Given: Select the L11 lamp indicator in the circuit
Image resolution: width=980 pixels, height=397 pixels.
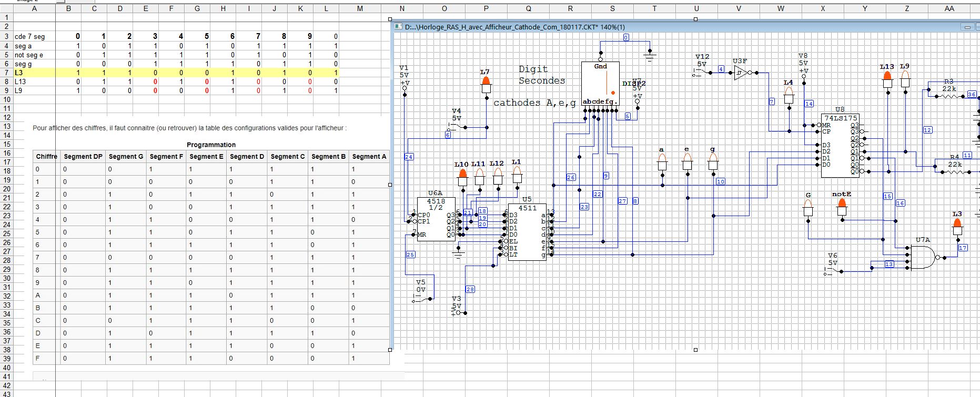Looking at the screenshot, I should (479, 177).
